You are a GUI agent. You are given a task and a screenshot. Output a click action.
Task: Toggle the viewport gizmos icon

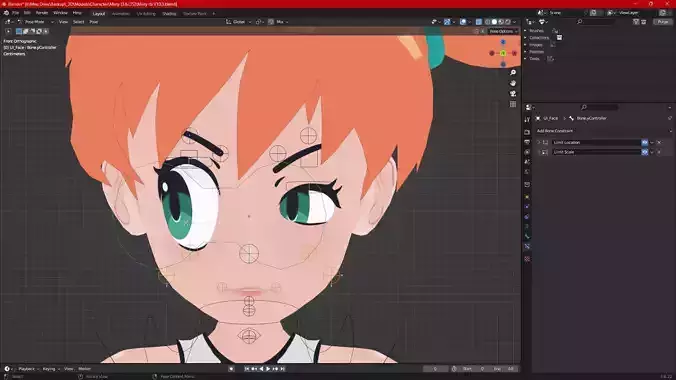coord(448,22)
